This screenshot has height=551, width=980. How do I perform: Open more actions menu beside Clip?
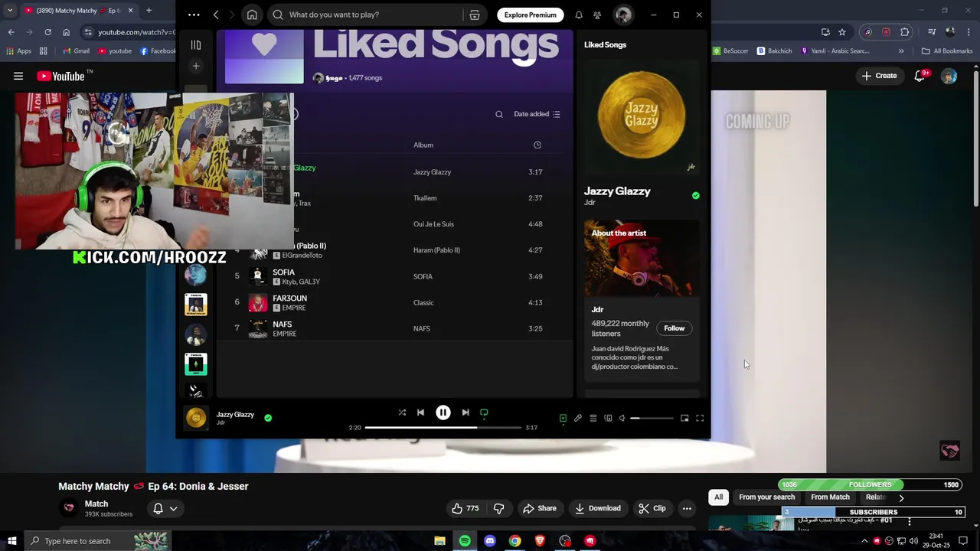pos(687,508)
